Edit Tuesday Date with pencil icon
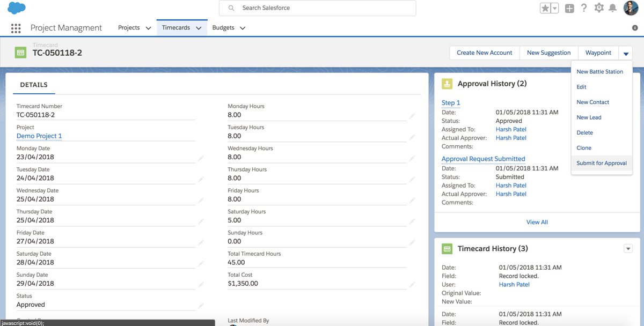This screenshot has height=326, width=644. pyautogui.click(x=201, y=179)
